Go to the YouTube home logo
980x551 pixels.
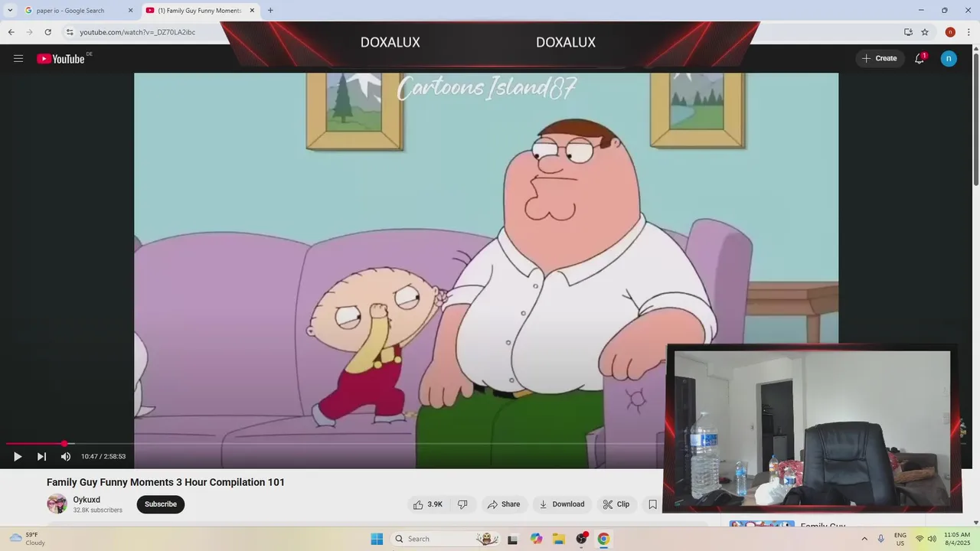click(x=60, y=59)
